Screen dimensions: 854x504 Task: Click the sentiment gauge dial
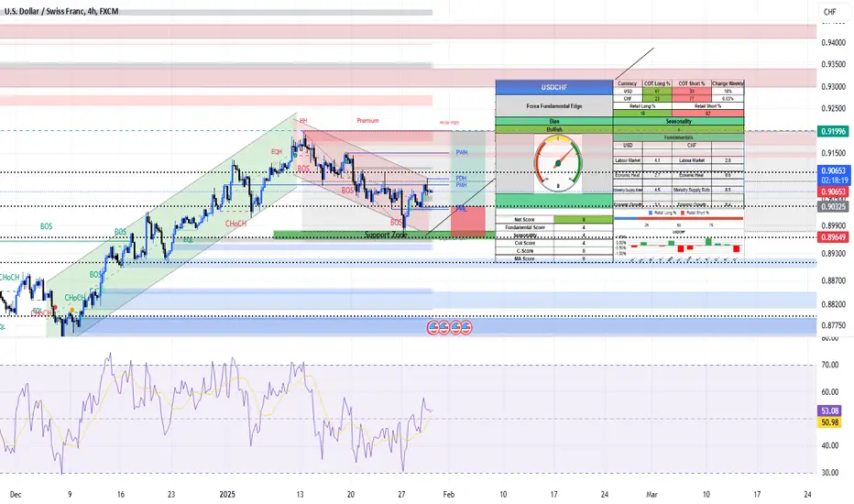pyautogui.click(x=558, y=164)
